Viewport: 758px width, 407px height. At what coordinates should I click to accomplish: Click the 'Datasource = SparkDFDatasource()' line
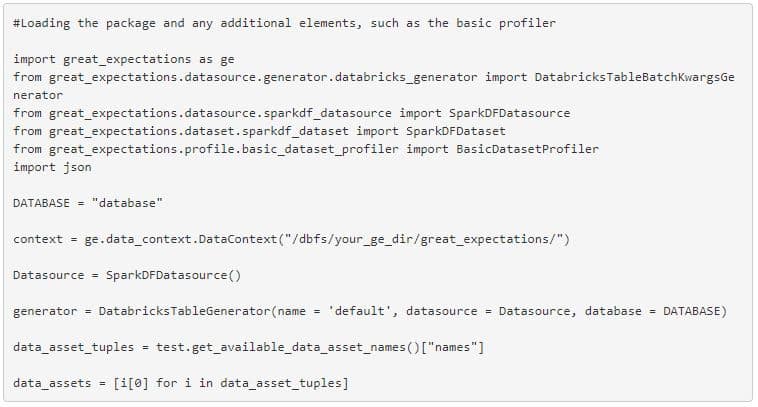(x=127, y=275)
